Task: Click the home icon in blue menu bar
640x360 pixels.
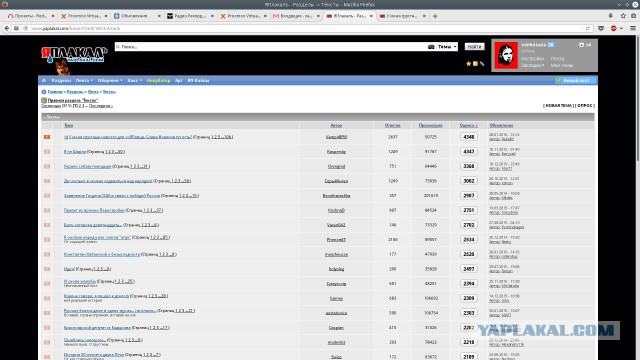Action: click(x=44, y=80)
